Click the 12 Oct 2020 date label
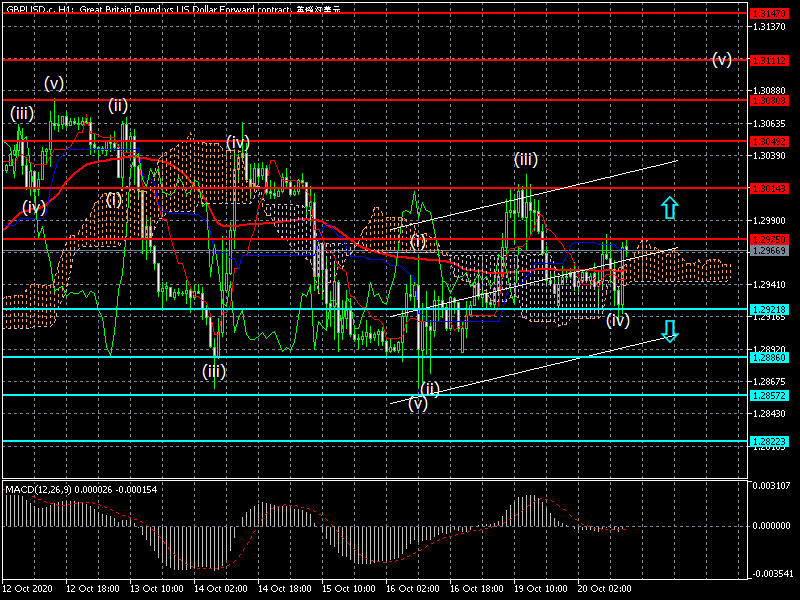This screenshot has height=600, width=800. coord(27,590)
